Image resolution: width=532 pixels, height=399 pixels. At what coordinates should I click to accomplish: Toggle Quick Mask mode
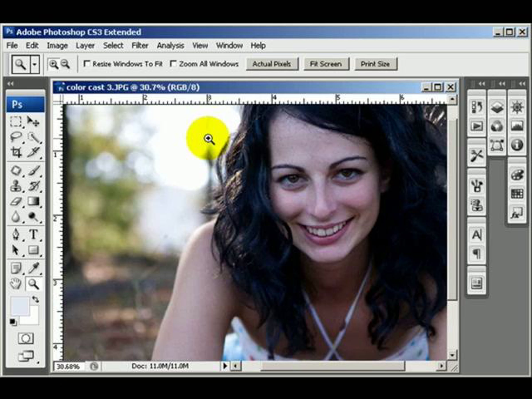click(x=26, y=338)
